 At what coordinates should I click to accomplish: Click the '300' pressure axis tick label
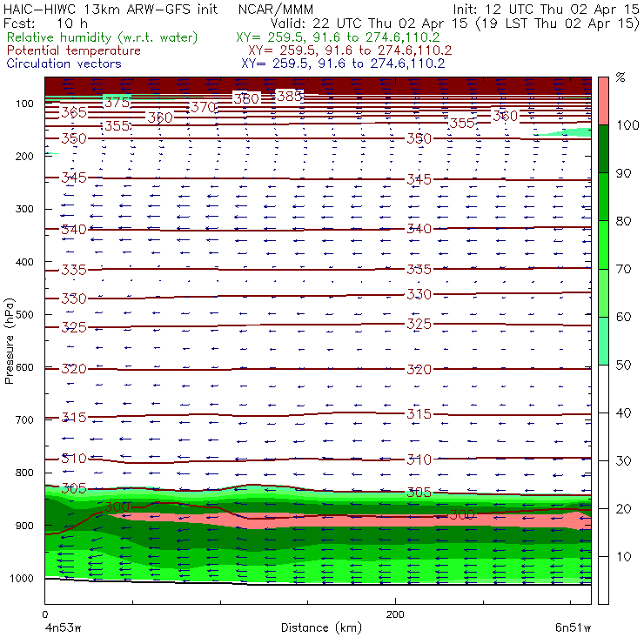[24, 209]
